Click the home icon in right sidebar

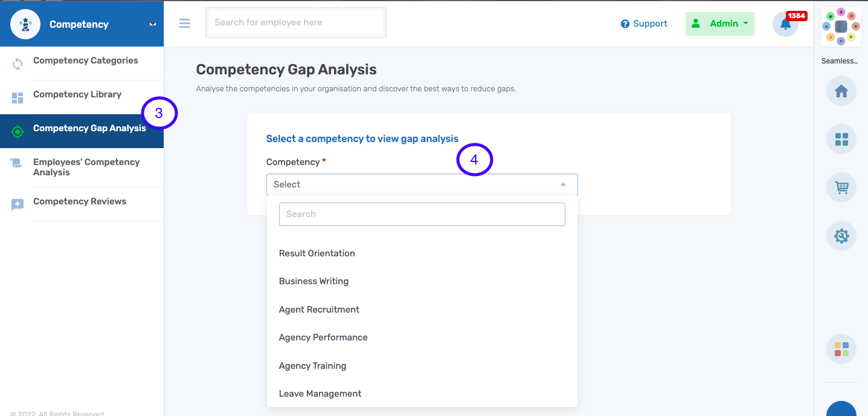pos(841,91)
